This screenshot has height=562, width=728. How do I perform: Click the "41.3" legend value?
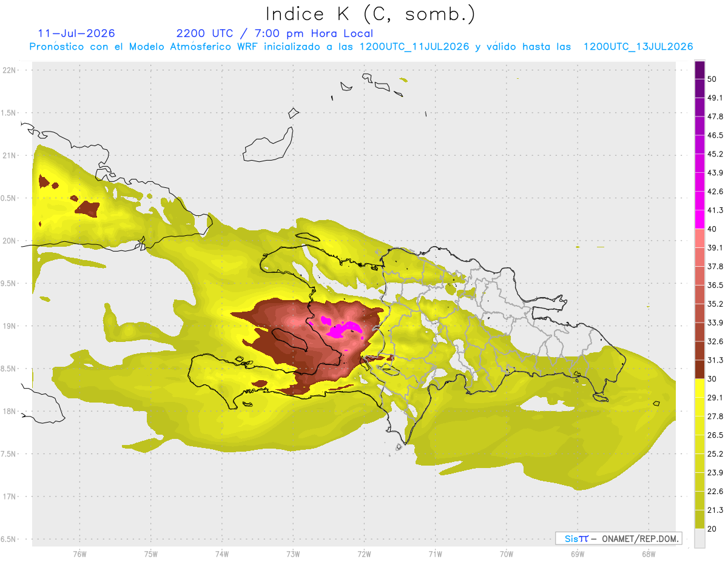tap(715, 210)
